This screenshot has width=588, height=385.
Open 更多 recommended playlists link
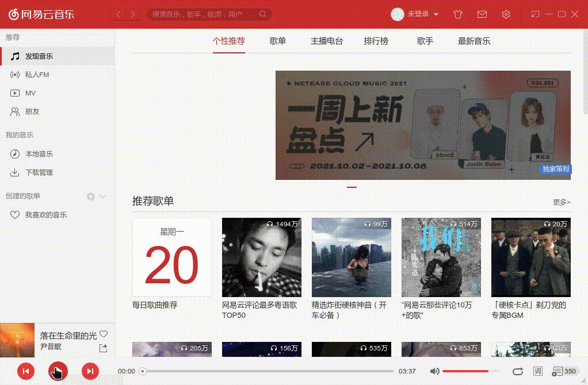tap(560, 202)
